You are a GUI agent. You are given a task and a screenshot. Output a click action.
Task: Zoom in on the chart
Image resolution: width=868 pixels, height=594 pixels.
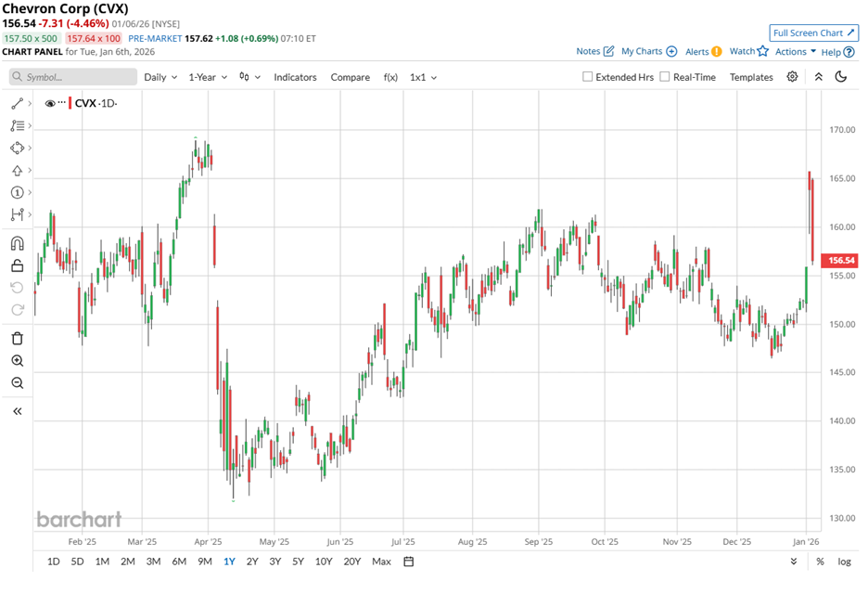point(17,361)
